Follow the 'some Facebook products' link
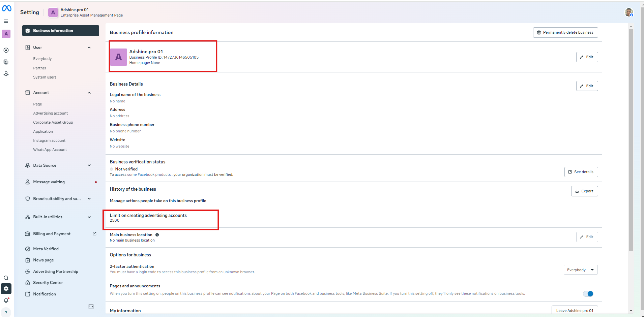Image resolution: width=644 pixels, height=317 pixels. coord(149,175)
